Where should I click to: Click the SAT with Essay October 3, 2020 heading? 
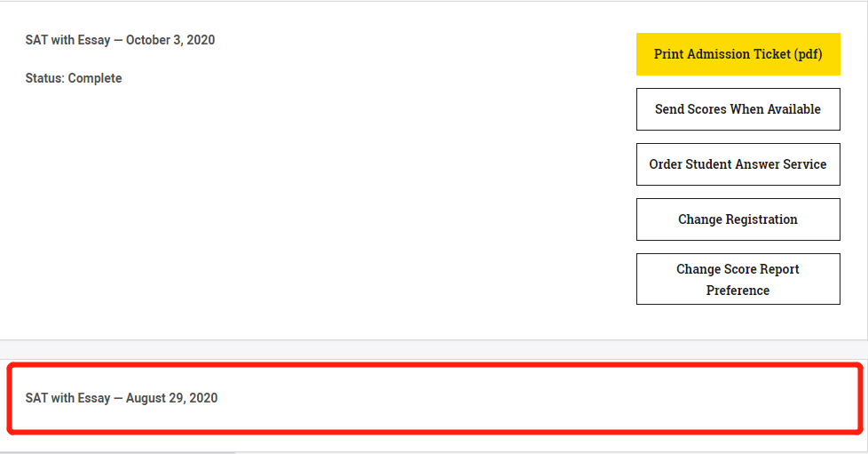[x=120, y=40]
